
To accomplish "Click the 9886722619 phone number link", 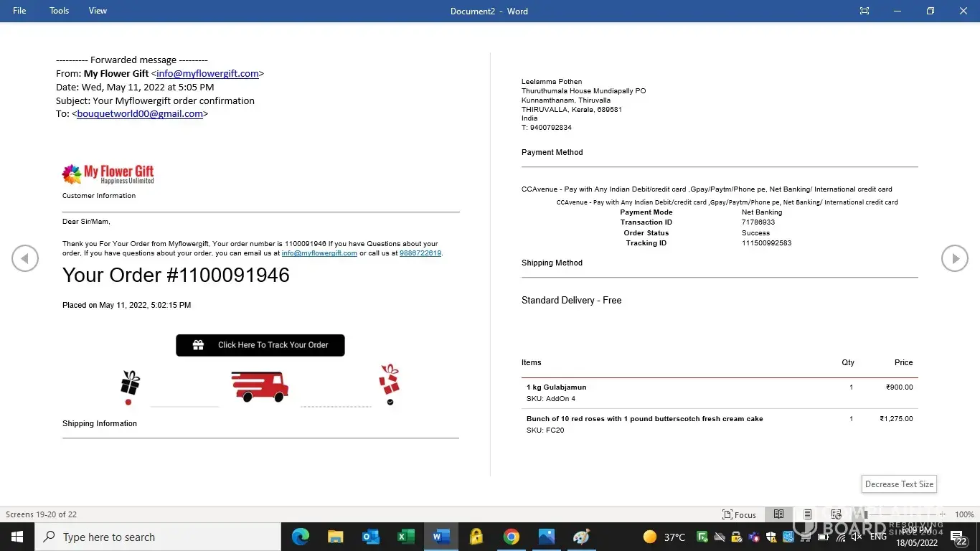I will pos(420,253).
